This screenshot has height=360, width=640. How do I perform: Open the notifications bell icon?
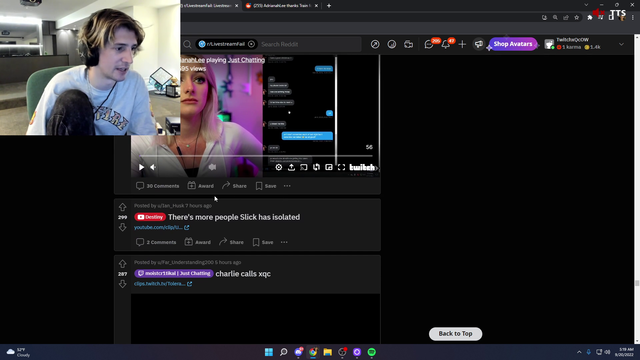(446, 44)
